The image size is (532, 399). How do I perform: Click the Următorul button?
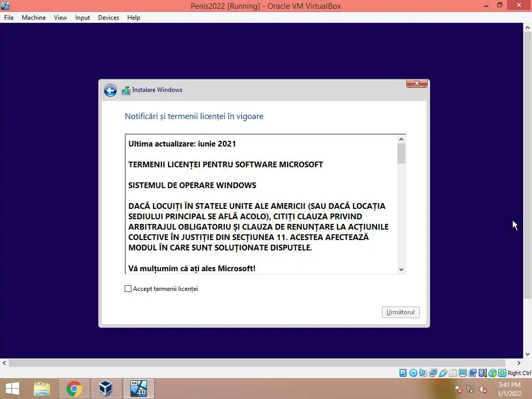(x=401, y=312)
